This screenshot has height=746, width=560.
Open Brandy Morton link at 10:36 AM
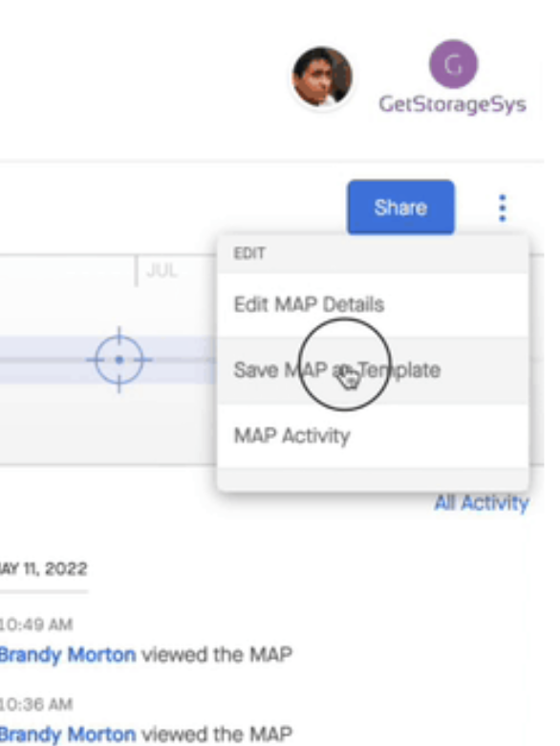68,734
